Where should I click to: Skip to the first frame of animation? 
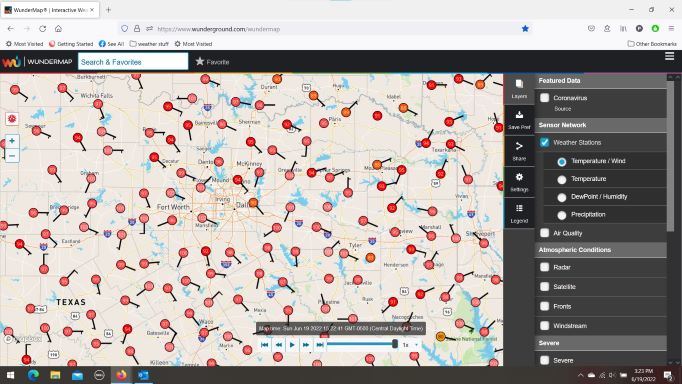tap(264, 344)
